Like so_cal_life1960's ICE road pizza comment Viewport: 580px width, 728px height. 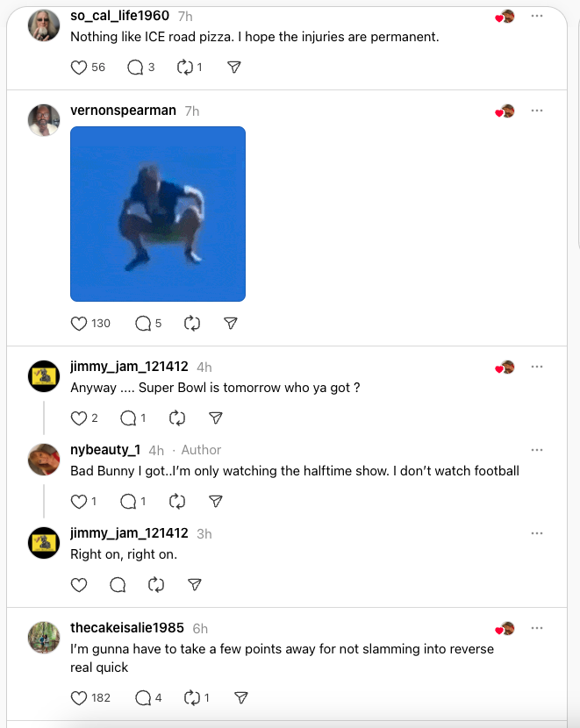coord(78,68)
